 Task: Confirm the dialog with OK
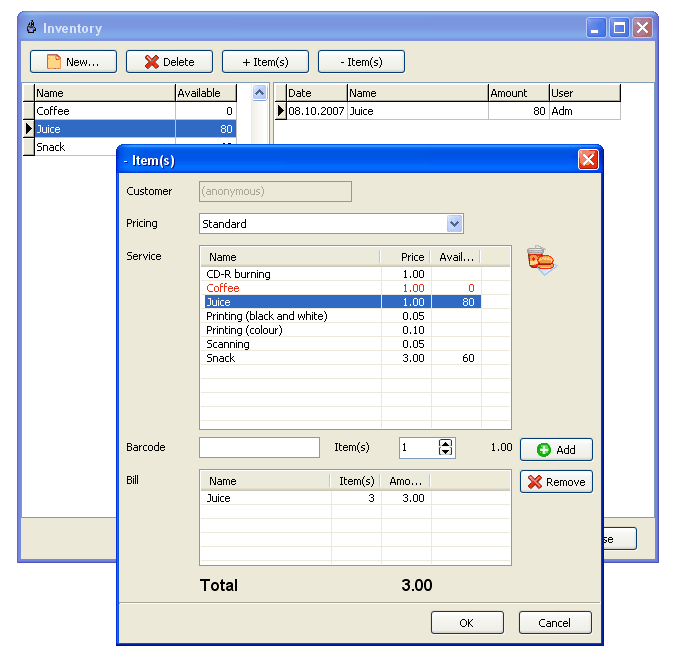[x=467, y=623]
